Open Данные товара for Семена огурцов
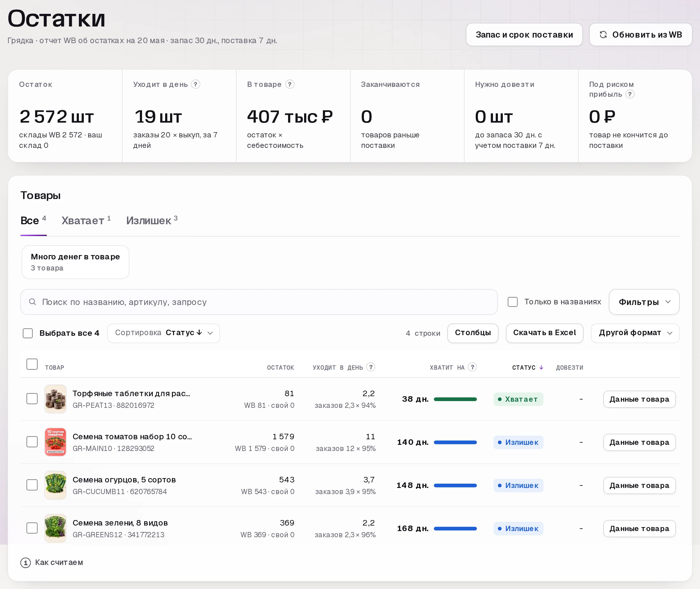700x589 pixels. pos(639,485)
